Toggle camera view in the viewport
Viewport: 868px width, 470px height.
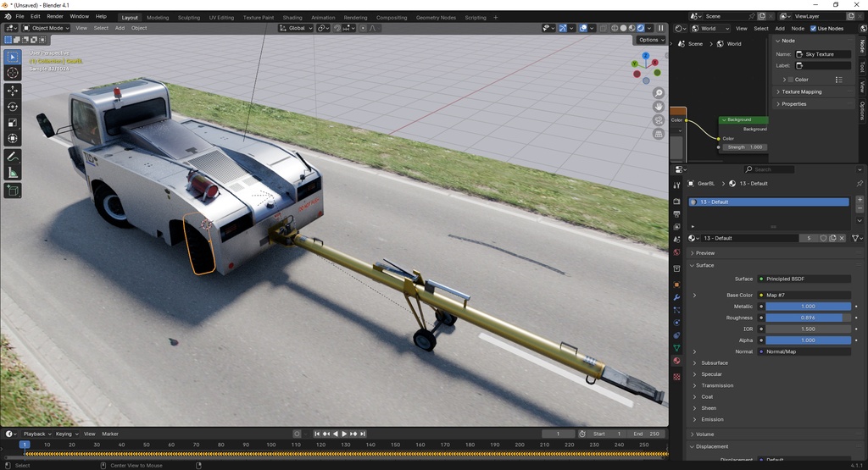tap(659, 120)
